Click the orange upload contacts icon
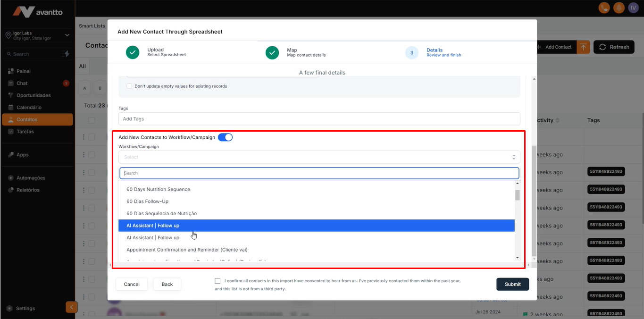The height and width of the screenshot is (319, 644). (x=584, y=47)
